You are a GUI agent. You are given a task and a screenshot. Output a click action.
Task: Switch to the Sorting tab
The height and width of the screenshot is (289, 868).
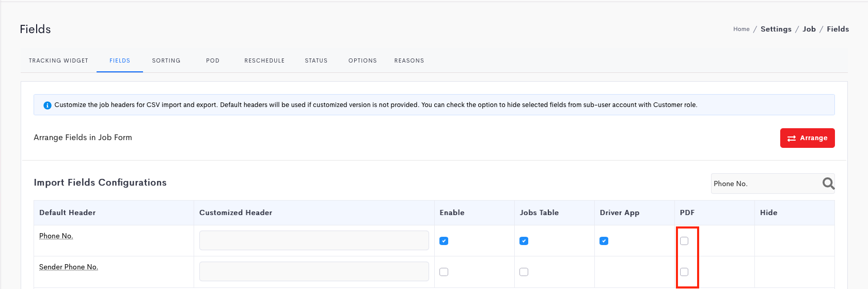point(166,60)
